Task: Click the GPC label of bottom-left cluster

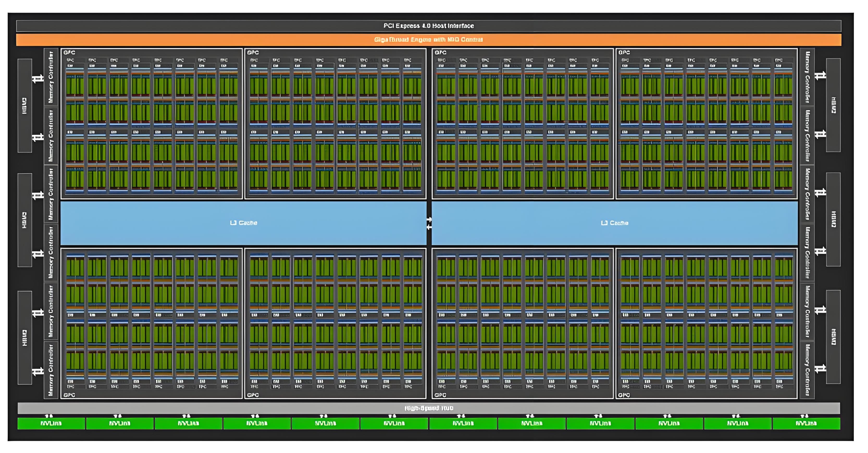Action: coord(69,395)
